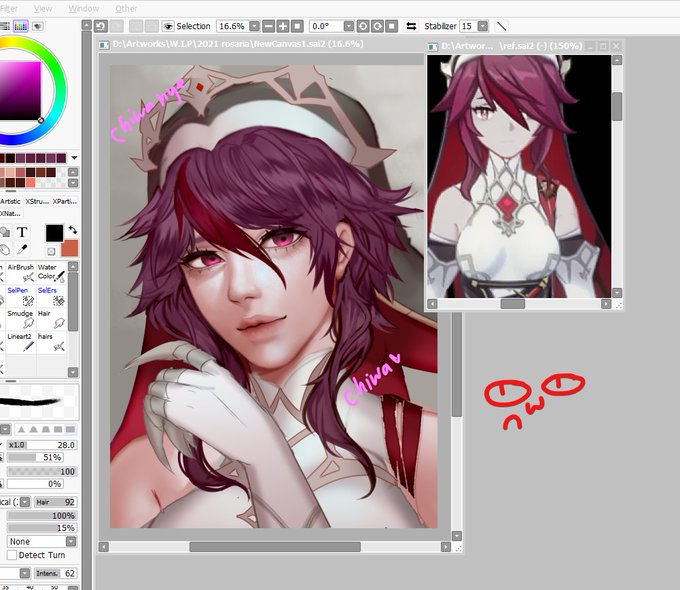The image size is (680, 590).
Task: Adjust the 15% slider
Action: pyautogui.click(x=42, y=528)
